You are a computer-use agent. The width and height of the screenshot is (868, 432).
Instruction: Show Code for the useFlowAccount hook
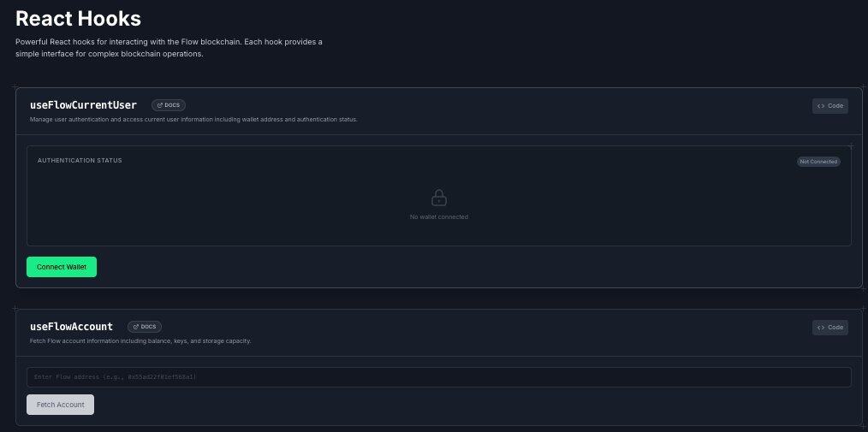pos(829,327)
